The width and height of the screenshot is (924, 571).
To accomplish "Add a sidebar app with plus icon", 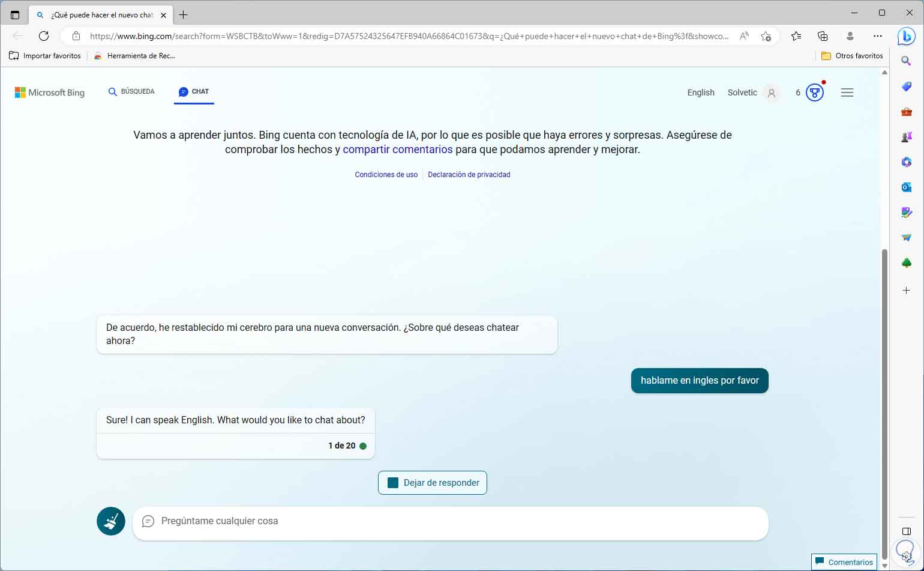I will 907,291.
